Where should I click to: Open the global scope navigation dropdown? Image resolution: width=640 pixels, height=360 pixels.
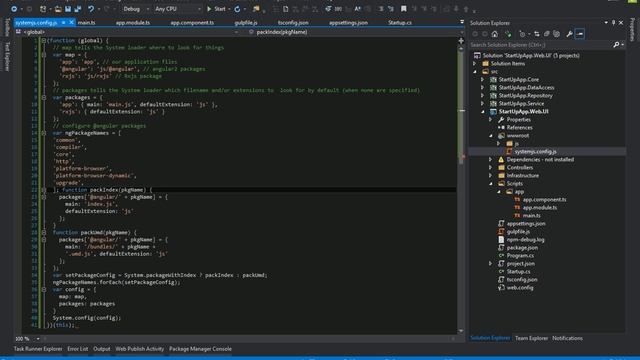click(x=127, y=32)
